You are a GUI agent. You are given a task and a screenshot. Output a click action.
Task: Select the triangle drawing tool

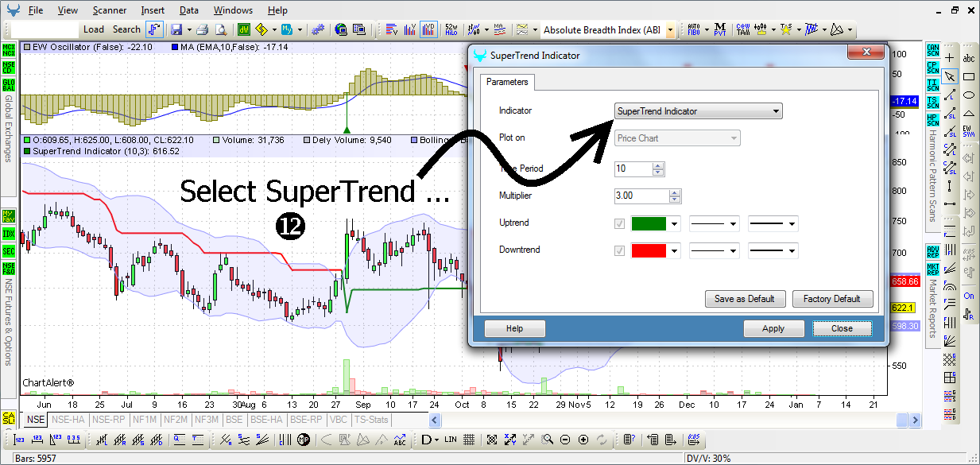pyautogui.click(x=969, y=114)
